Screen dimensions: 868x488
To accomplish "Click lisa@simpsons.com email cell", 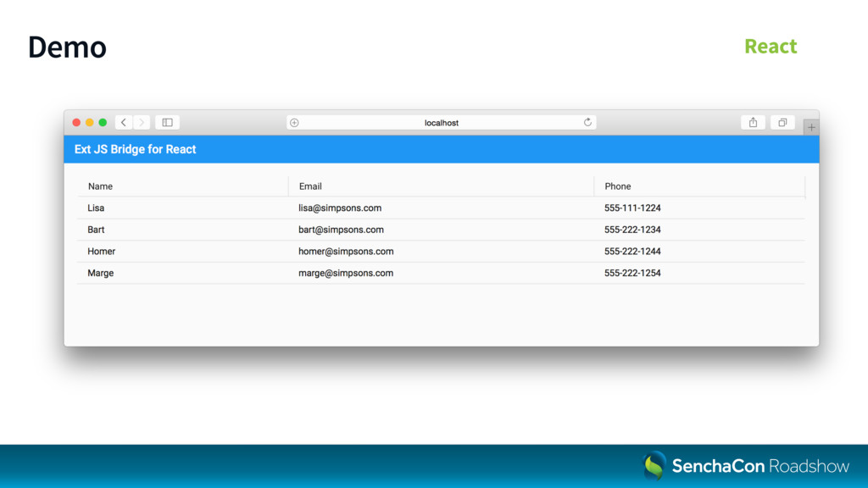I will (x=441, y=208).
